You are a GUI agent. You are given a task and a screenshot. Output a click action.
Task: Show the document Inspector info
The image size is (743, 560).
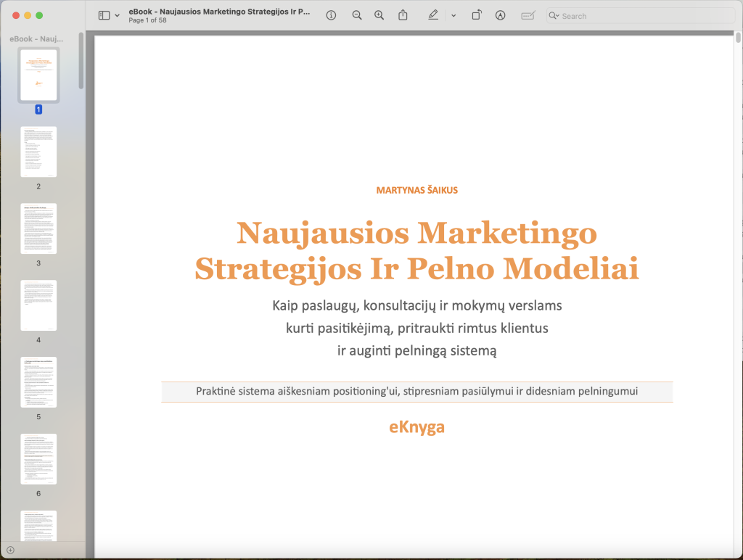point(331,16)
